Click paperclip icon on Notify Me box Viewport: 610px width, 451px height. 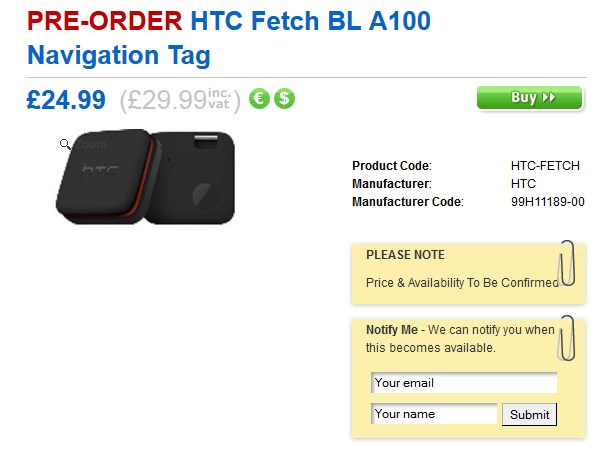click(x=567, y=337)
